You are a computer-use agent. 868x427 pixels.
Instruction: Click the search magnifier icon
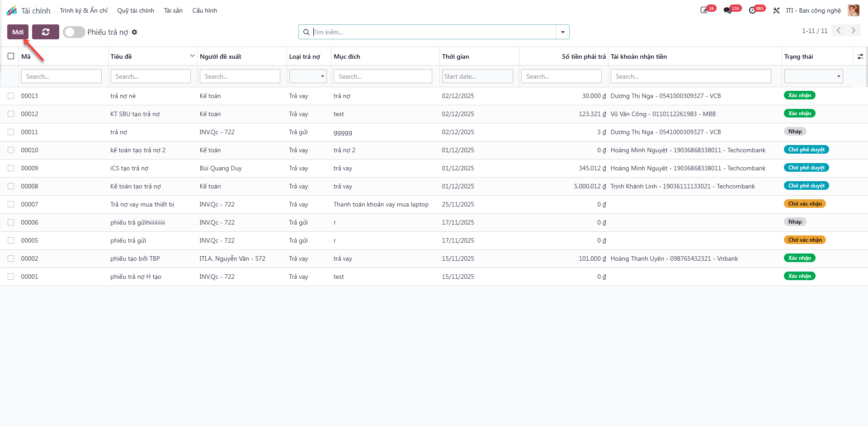(306, 32)
